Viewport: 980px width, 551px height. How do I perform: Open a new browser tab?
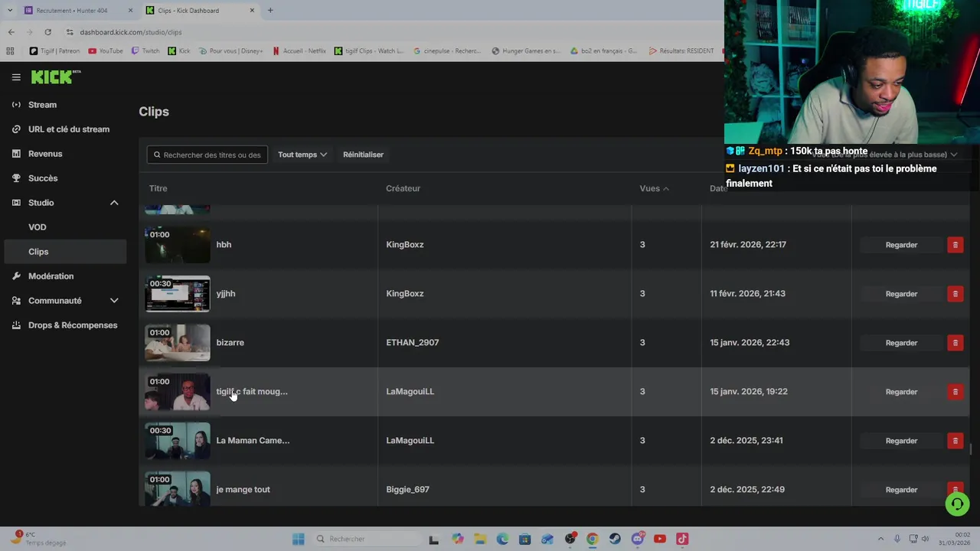(x=270, y=10)
